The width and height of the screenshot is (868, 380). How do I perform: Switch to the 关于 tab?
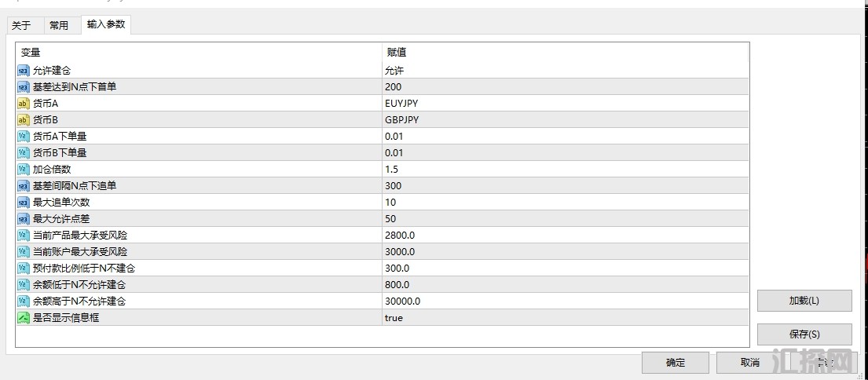point(22,25)
